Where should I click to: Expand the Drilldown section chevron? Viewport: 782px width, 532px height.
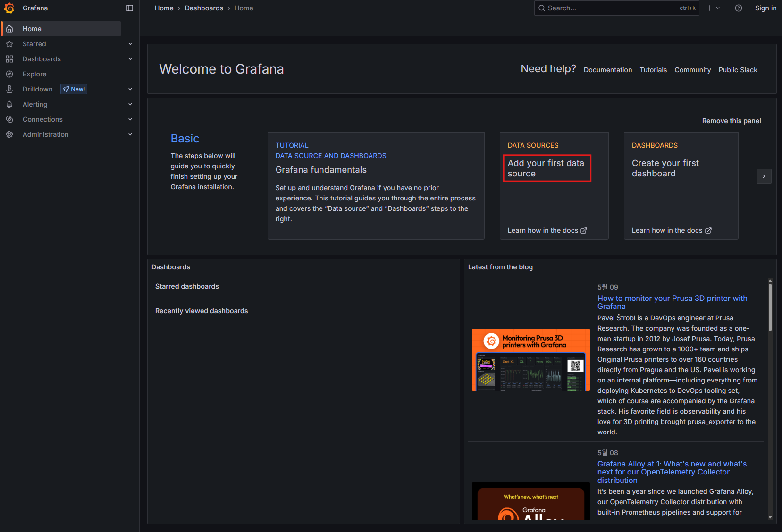click(130, 89)
